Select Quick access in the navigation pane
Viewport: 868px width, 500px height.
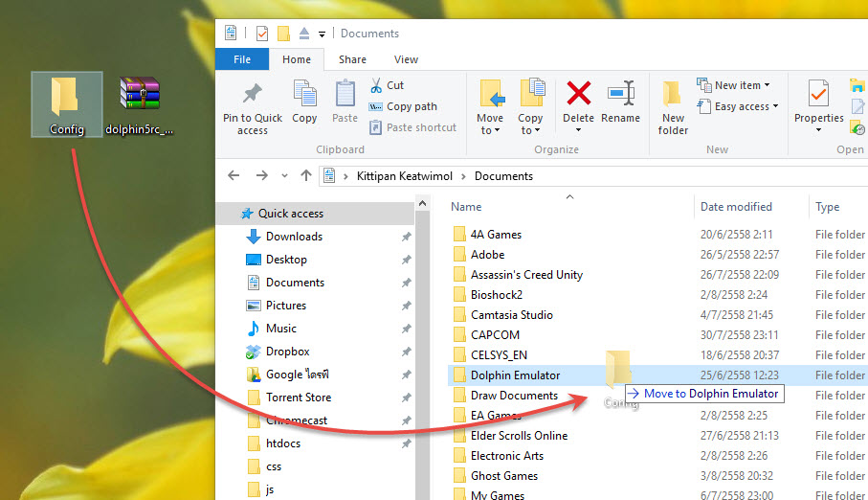[315, 214]
